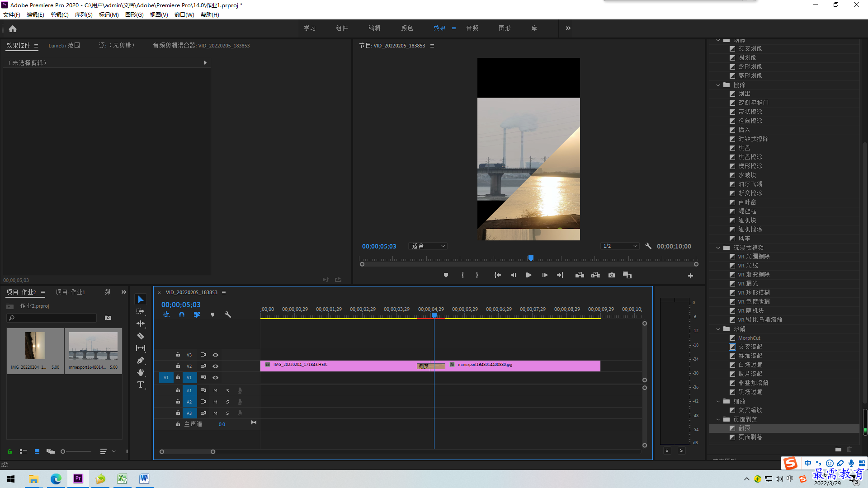This screenshot has width=868, height=488.
Task: Step forward one frame in Program monitor
Action: [545, 275]
